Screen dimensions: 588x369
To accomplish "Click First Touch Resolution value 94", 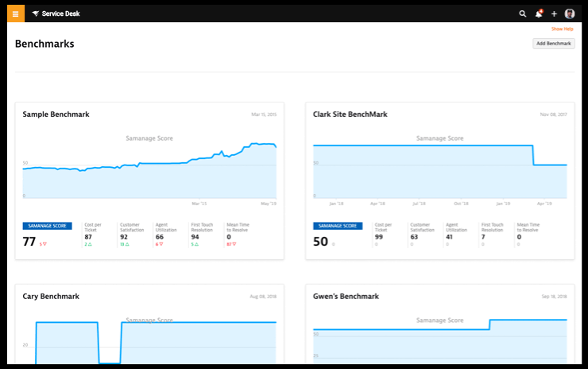I will (195, 237).
